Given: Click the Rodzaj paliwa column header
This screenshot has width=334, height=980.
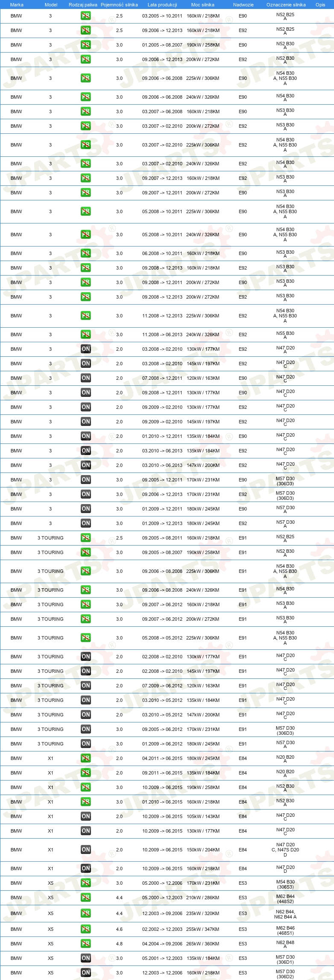Looking at the screenshot, I should 83,5.
